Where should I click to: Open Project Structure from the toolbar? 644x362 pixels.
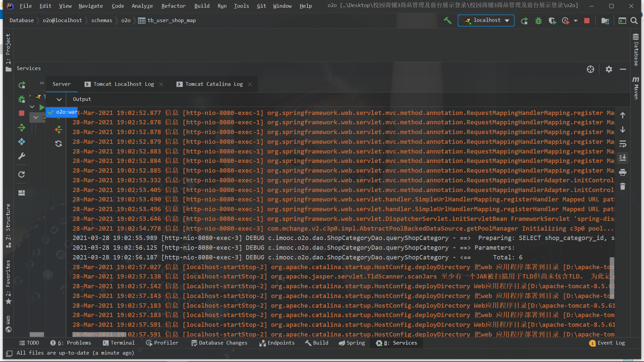point(605,21)
